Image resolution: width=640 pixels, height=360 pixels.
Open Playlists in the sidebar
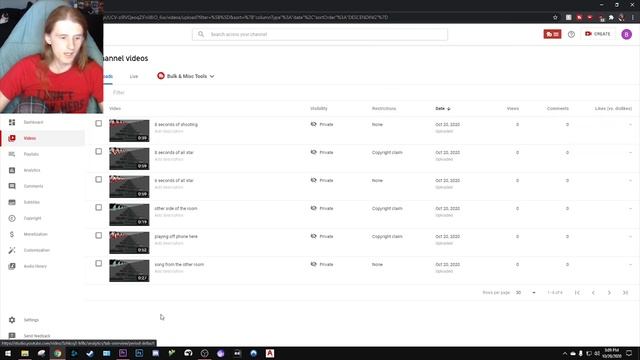[31, 154]
